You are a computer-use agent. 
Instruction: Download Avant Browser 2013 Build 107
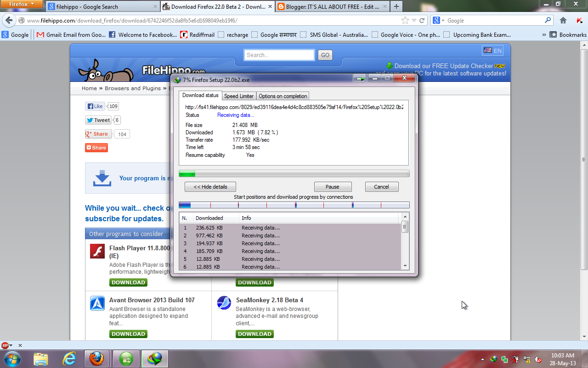coord(129,334)
